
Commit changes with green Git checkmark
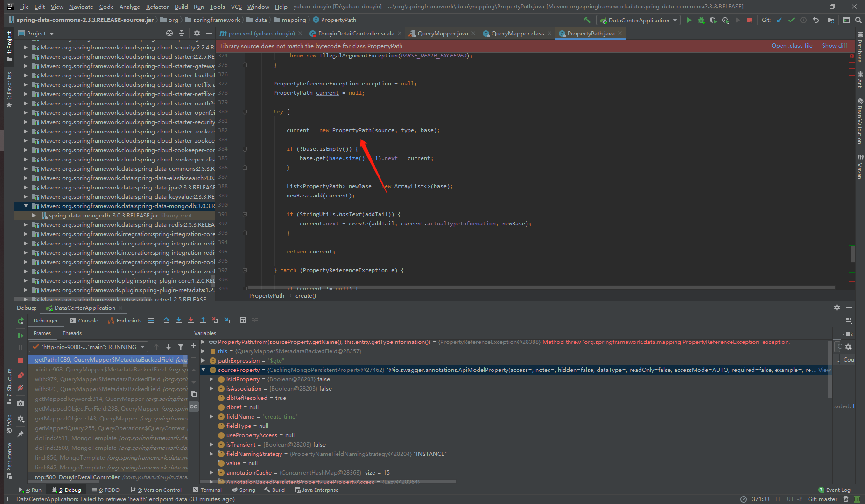point(791,20)
